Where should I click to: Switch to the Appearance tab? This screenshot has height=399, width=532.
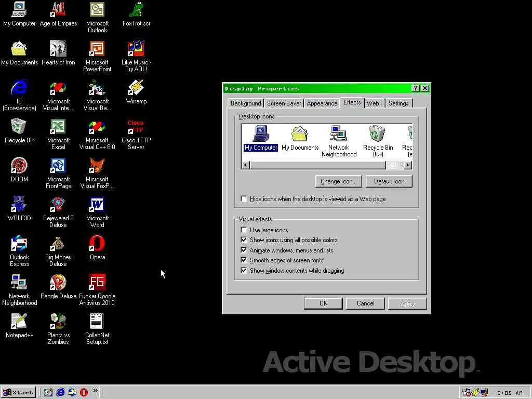pos(322,103)
